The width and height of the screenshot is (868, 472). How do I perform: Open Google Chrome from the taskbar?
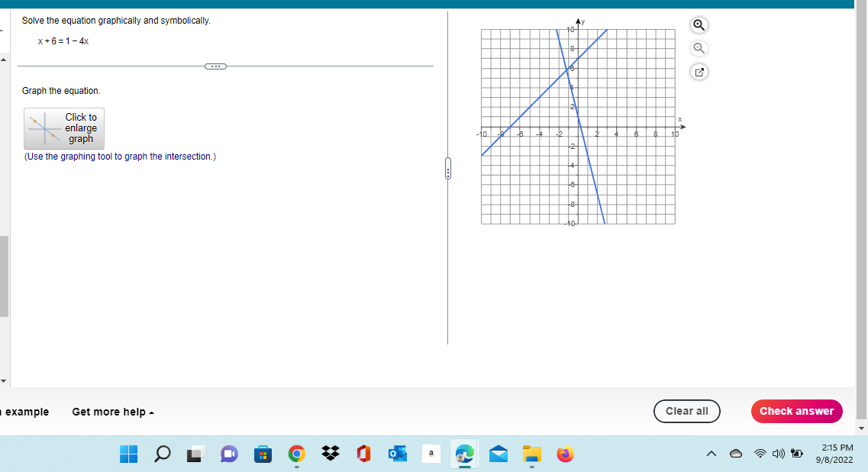pos(296,454)
